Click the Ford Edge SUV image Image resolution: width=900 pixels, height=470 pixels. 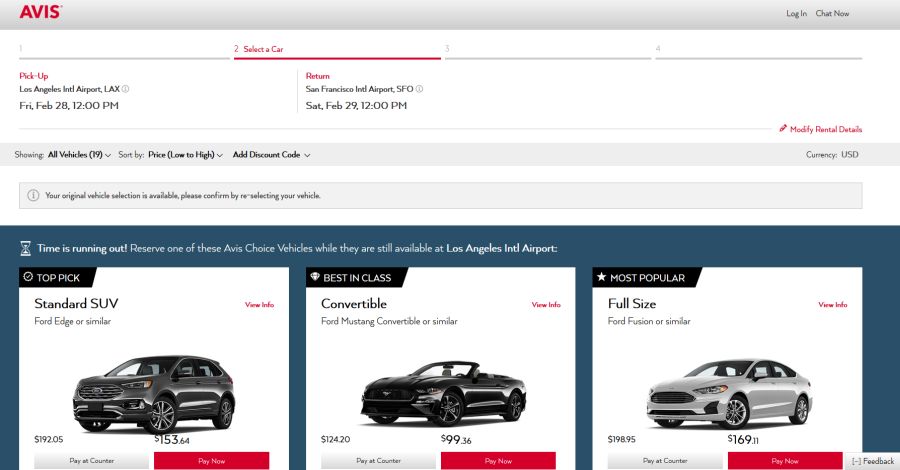tap(154, 393)
